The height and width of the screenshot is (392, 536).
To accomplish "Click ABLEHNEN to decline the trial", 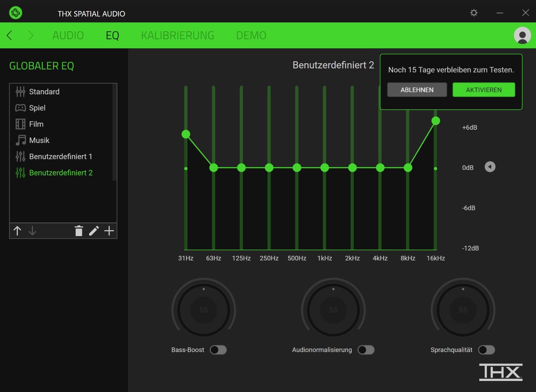I will (x=417, y=90).
